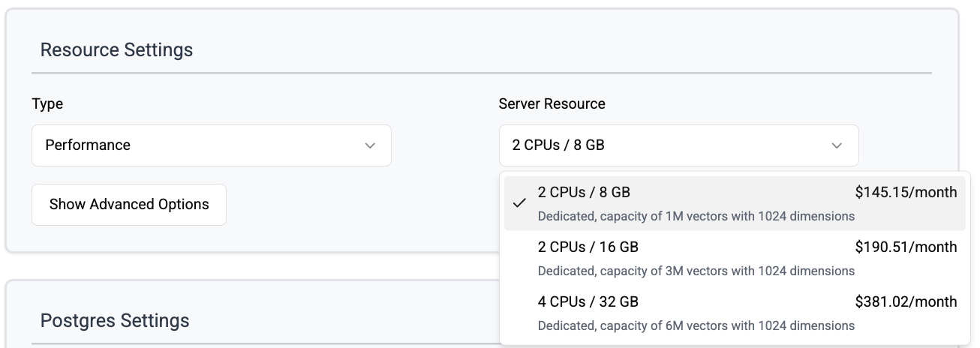
Task: Select the plan with 3M vectors capacity description
Action: 696,271
